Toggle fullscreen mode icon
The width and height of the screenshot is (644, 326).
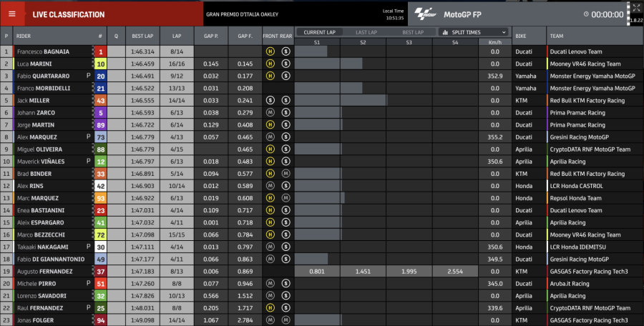pyautogui.click(x=636, y=9)
